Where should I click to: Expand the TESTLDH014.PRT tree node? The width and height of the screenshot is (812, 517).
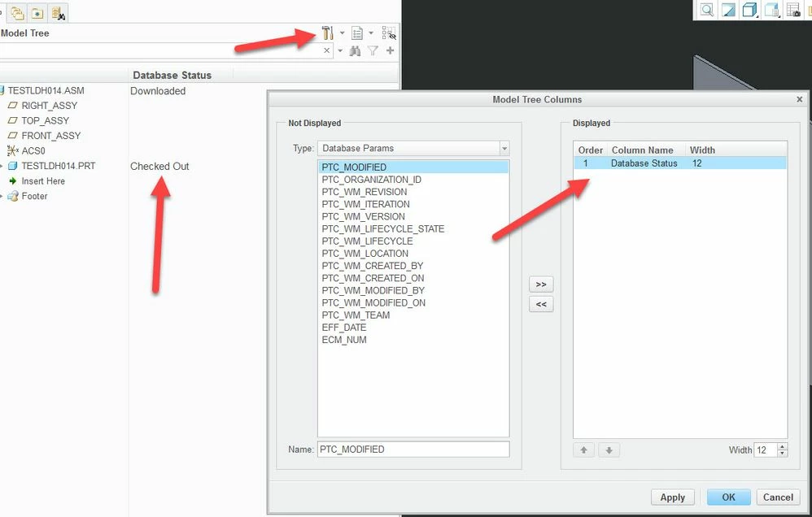[2, 166]
